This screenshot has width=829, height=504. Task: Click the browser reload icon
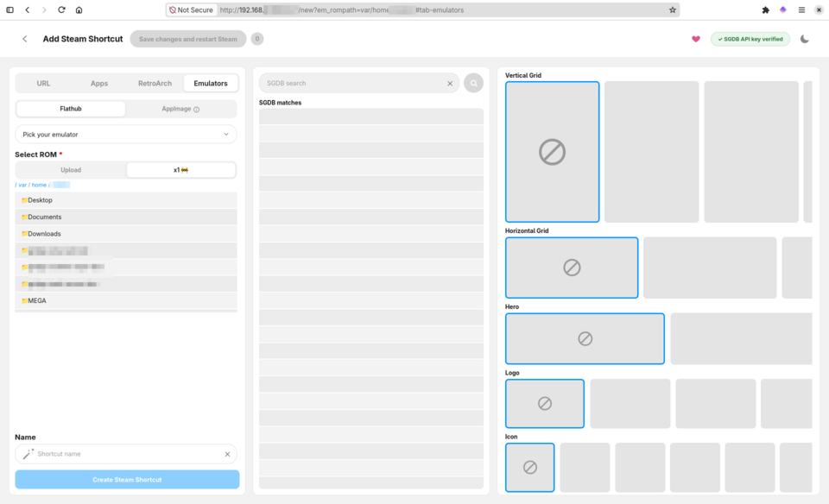[x=61, y=10]
